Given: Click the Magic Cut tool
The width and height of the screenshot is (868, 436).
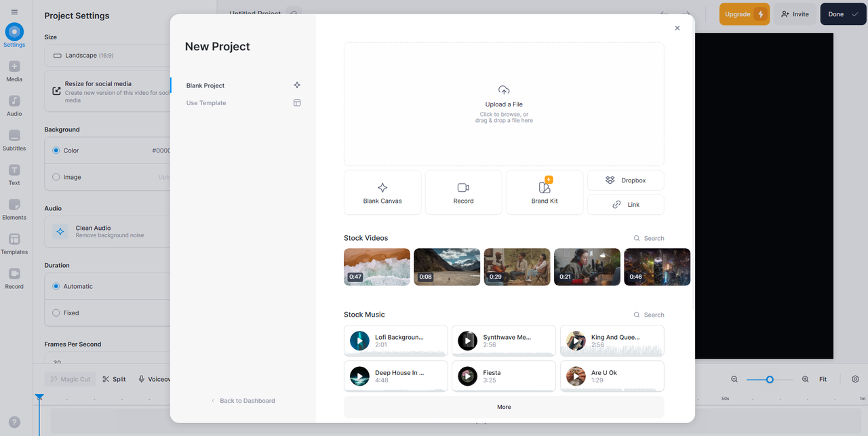Looking at the screenshot, I should 70,379.
